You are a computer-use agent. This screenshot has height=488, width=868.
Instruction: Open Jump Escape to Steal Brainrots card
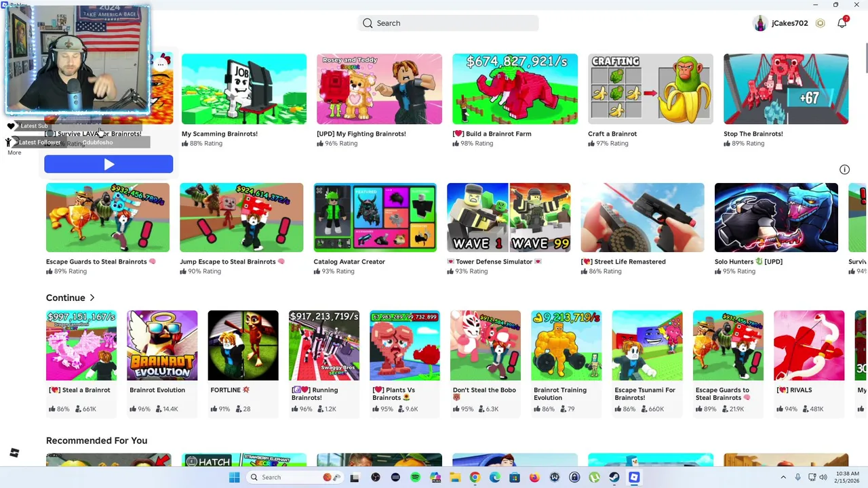pyautogui.click(x=241, y=217)
